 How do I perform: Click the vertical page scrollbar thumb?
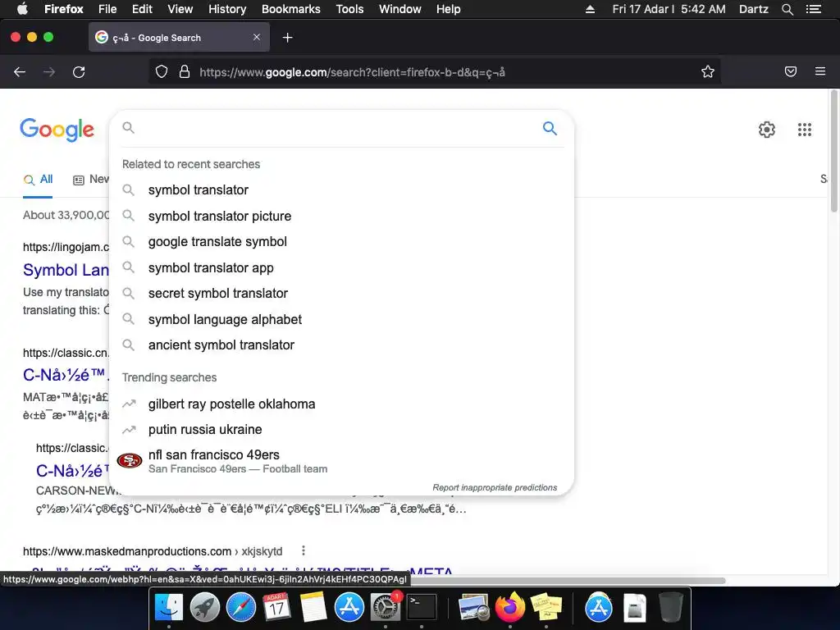click(834, 151)
